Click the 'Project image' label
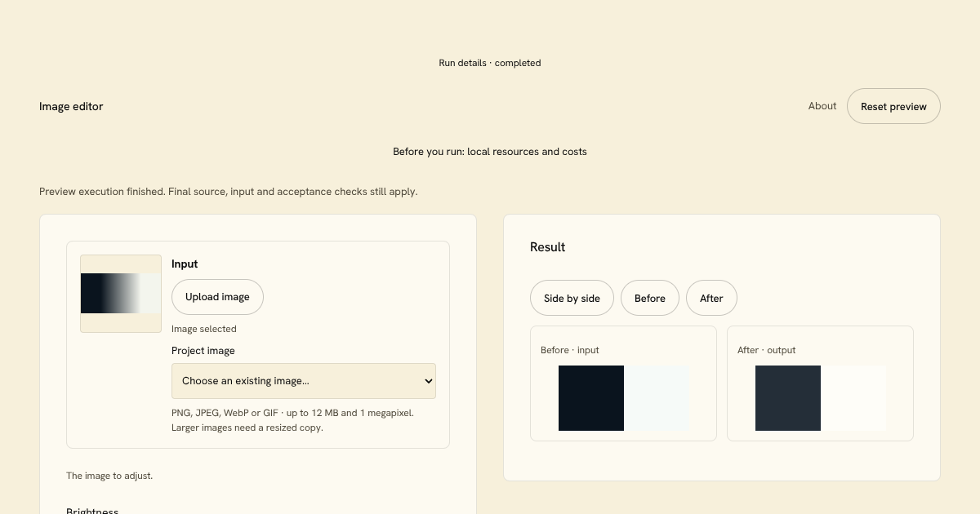Screen dimensions: 980x514 [203, 351]
